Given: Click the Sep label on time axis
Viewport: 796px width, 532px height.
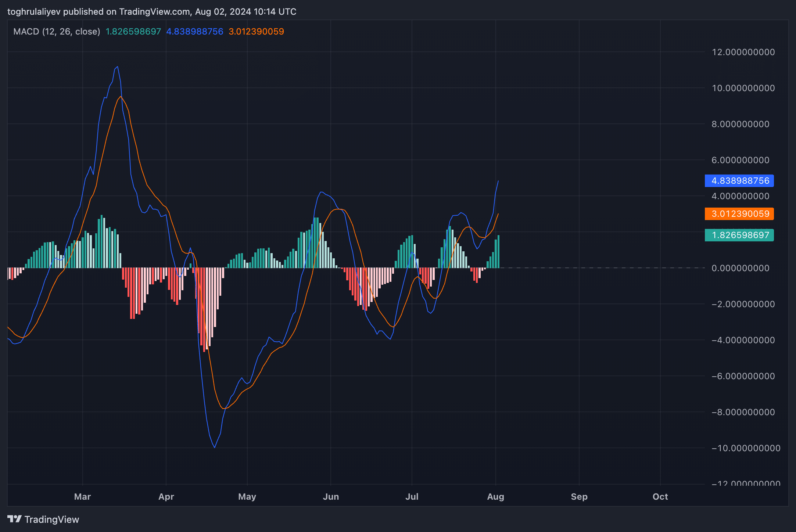Looking at the screenshot, I should click(579, 497).
